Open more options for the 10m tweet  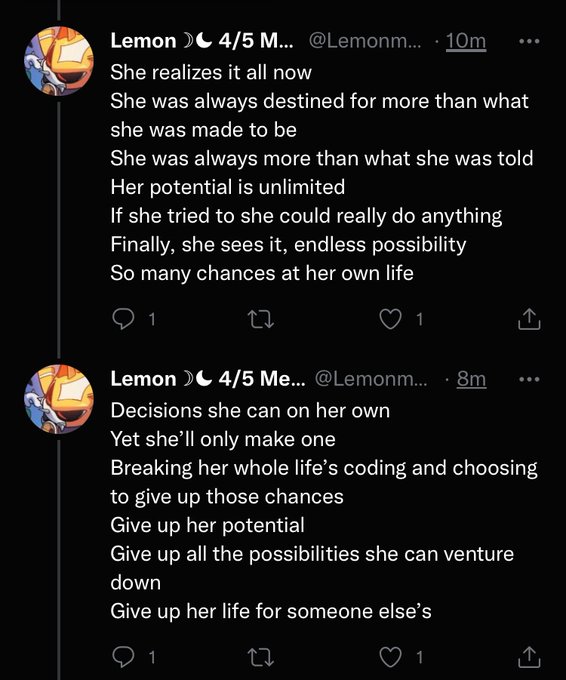(530, 41)
